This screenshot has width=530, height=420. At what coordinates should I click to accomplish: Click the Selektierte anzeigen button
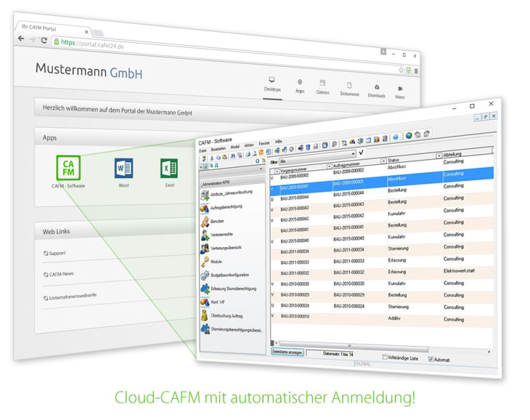click(288, 352)
